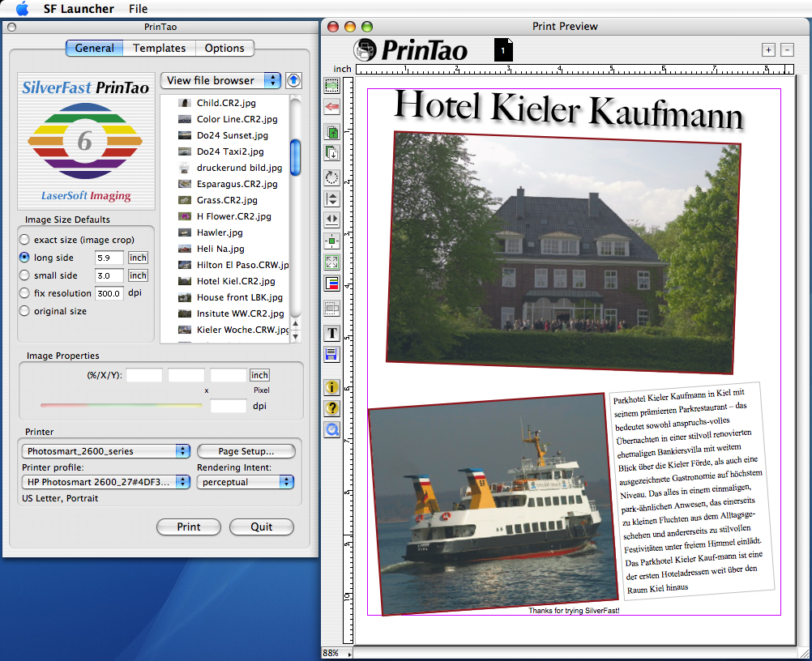Open the View file browser dropdown
Viewport: 812px width, 661px height.
tap(220, 80)
